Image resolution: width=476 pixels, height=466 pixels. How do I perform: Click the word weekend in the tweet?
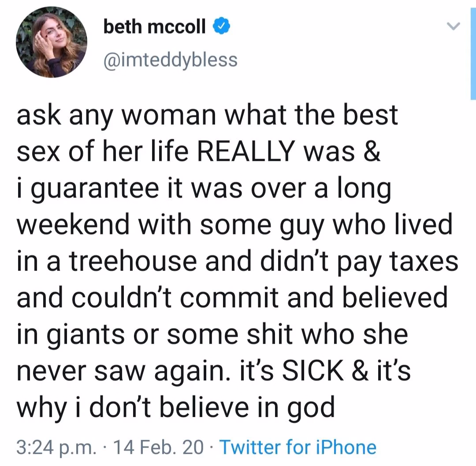(x=73, y=225)
